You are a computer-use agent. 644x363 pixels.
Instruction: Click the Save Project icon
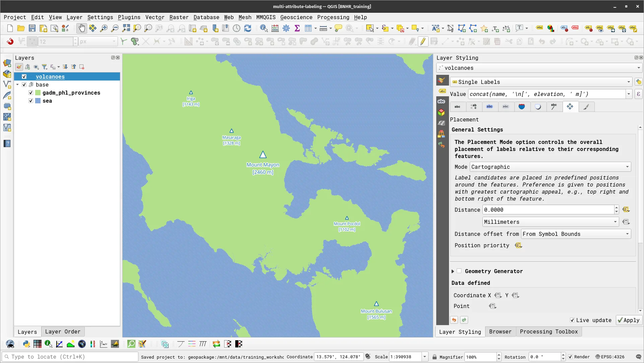(x=32, y=29)
